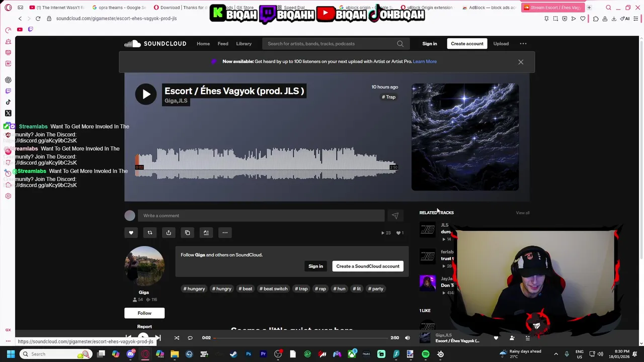This screenshot has width=644, height=362.
Task: Select the # lit tag
Action: pos(357,289)
